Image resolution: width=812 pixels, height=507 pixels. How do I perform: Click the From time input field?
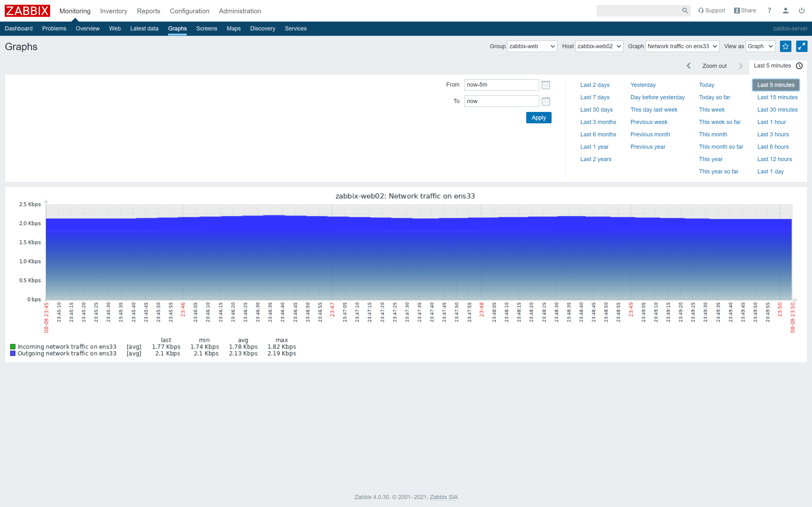pyautogui.click(x=501, y=85)
